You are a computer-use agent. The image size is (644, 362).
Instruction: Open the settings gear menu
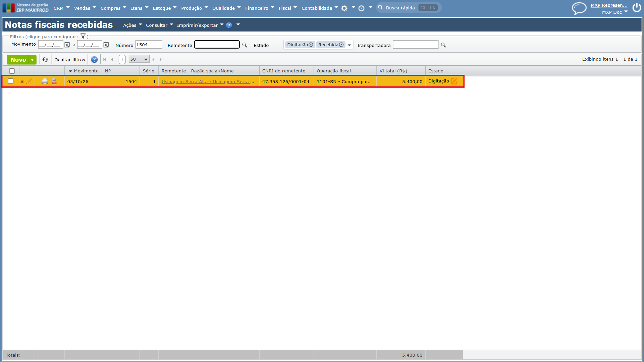344,8
